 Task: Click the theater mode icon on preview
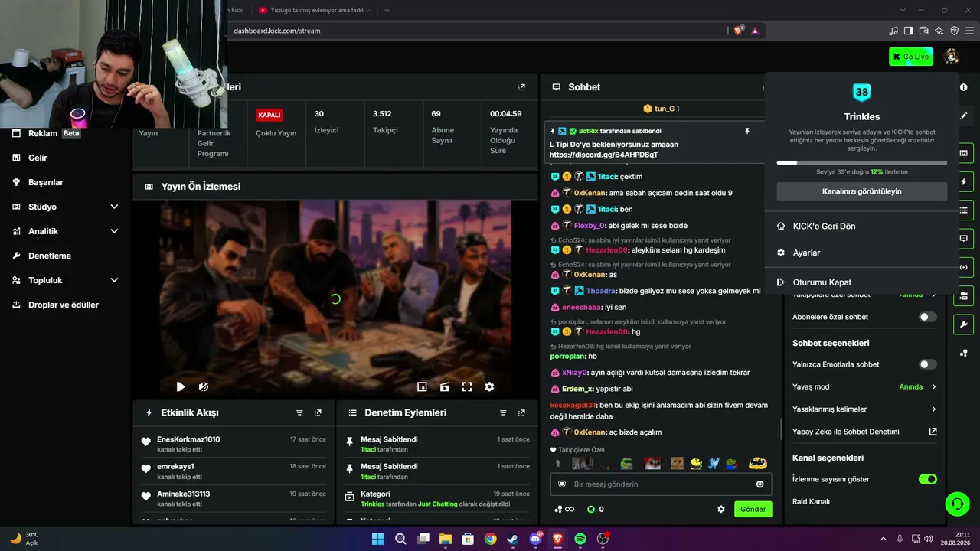point(445,387)
